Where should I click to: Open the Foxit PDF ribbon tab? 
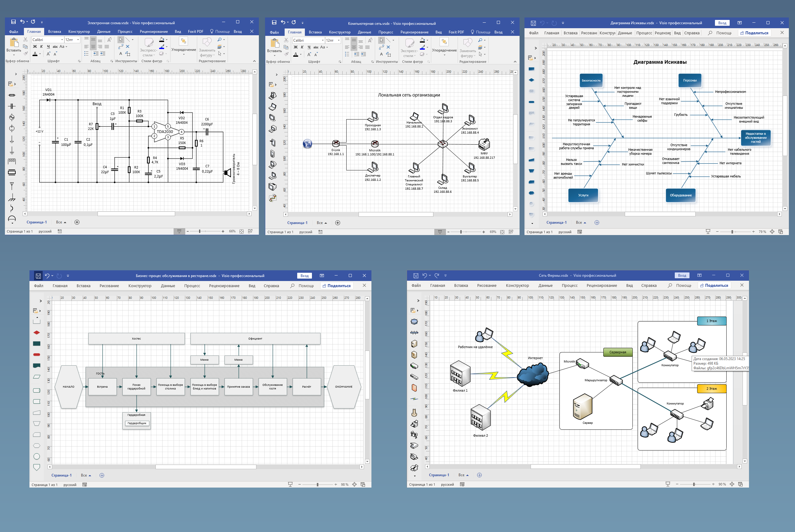tap(196, 31)
